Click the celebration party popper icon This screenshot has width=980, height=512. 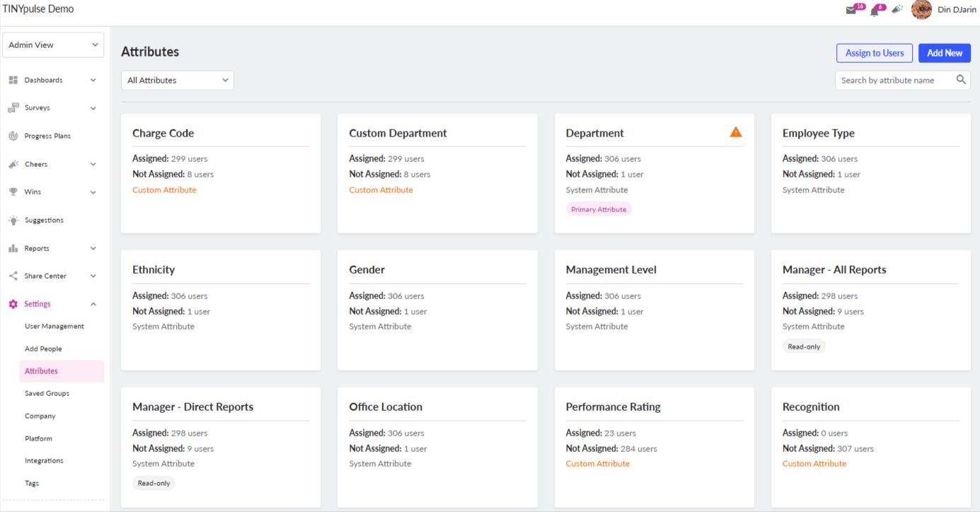(897, 10)
